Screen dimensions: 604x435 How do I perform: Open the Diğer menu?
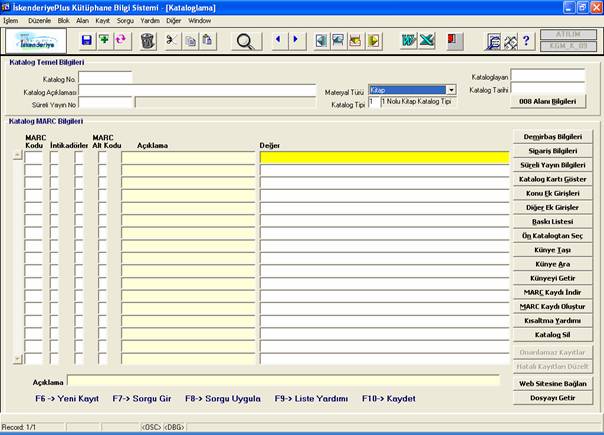(174, 21)
